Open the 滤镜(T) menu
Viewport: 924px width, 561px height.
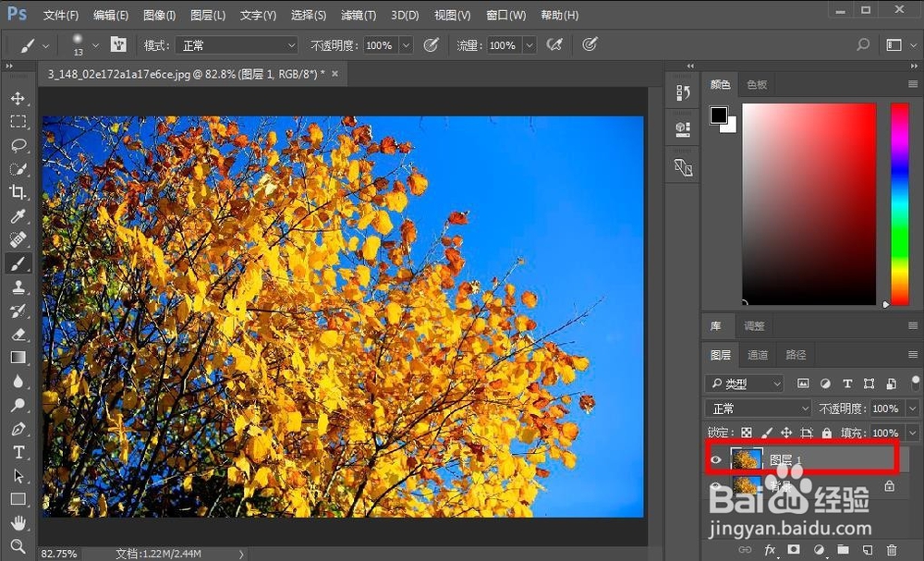click(x=359, y=16)
